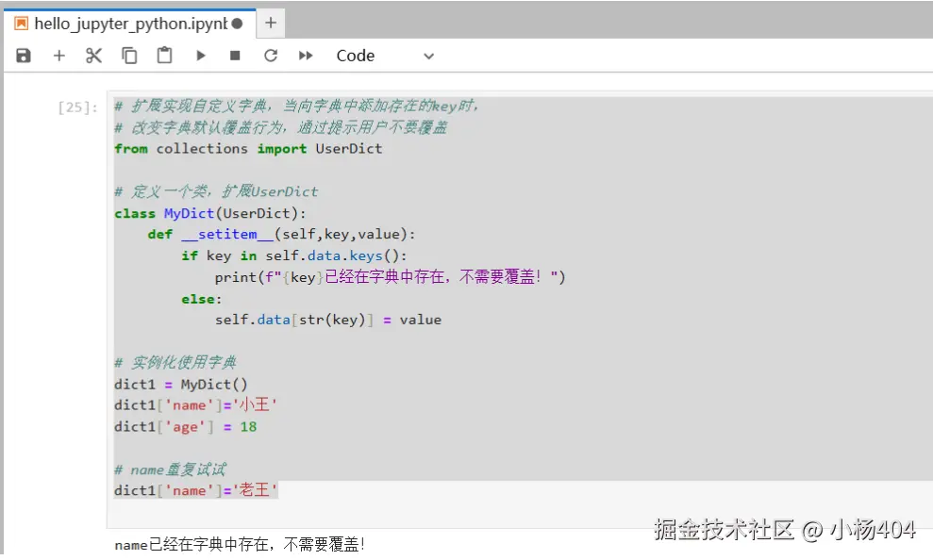
Task: Click the first comment line about 扩展实现自定义字典
Action: [x=296, y=106]
